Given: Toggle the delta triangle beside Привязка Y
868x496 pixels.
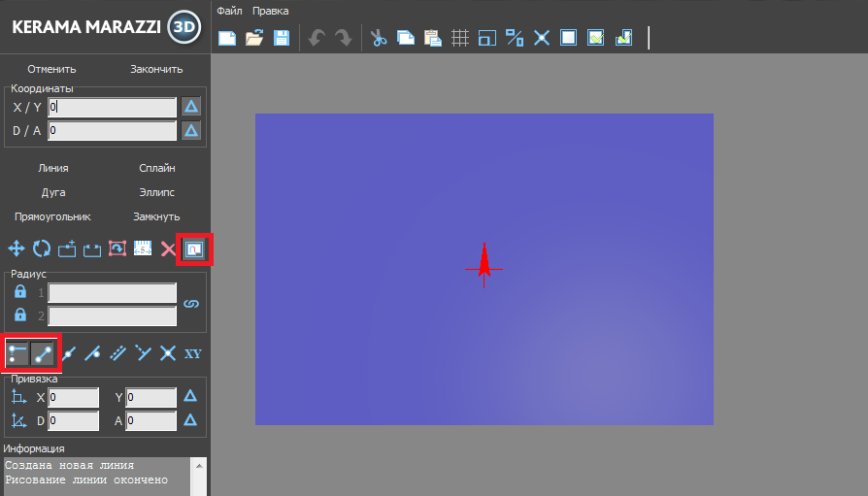Looking at the screenshot, I should click(190, 396).
